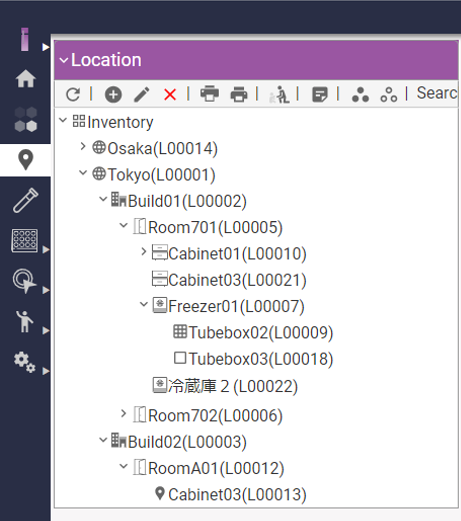Open the test tube samples sidebar icon
Screen dimensions: 461x521
[26, 200]
